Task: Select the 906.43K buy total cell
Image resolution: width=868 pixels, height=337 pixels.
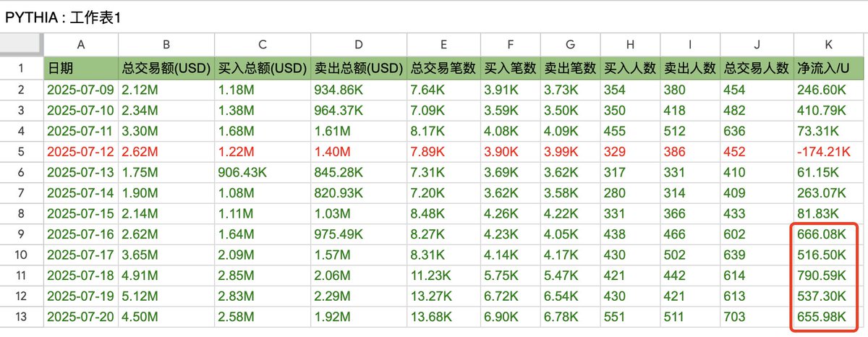Action: click(x=262, y=173)
